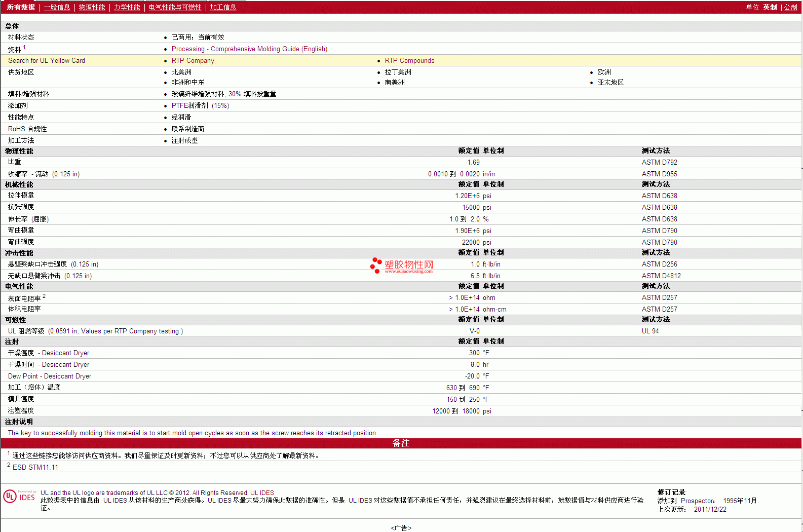Click ASTM D955 test method
Screen dimensions: 803x532
pos(659,174)
